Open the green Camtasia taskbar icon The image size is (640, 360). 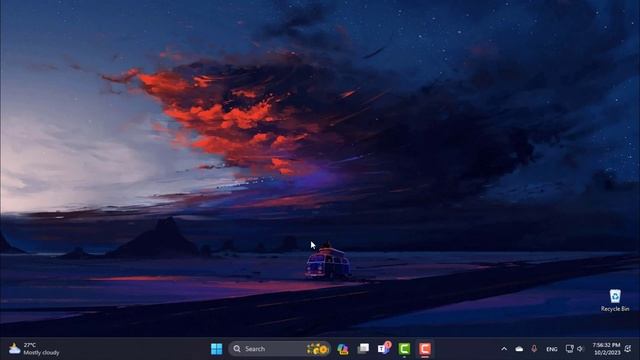click(x=404, y=349)
